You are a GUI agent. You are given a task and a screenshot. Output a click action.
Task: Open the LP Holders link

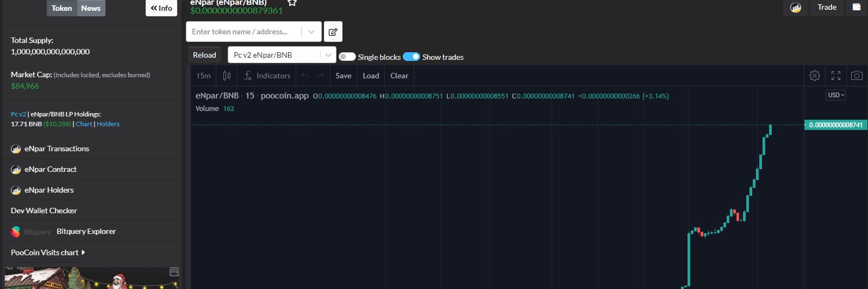tap(108, 124)
